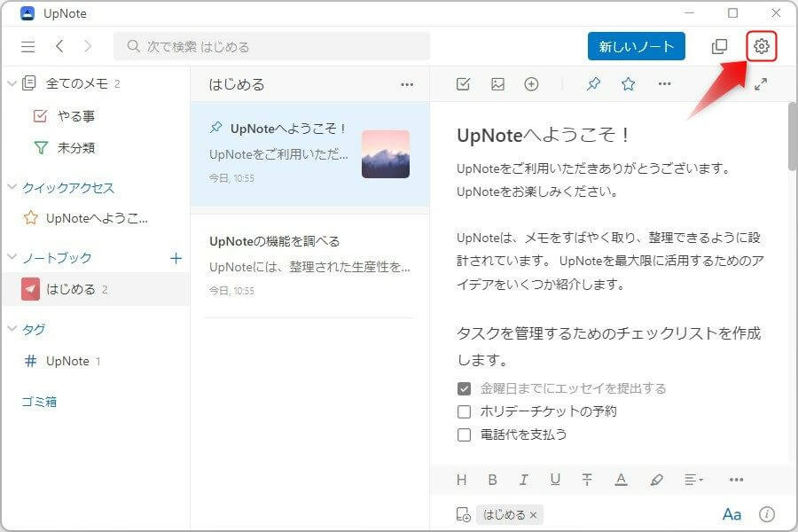Toggle italic formatting

click(523, 480)
